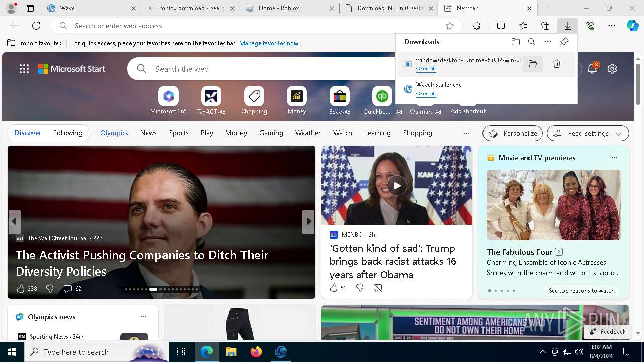This screenshot has width=644, height=362.
Task: Click Import favorites button
Action: point(34,43)
